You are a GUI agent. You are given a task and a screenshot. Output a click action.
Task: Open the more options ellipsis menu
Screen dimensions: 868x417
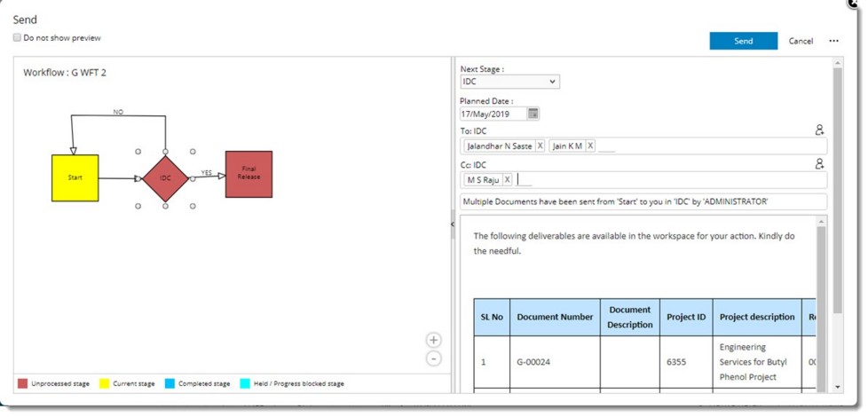(x=833, y=41)
